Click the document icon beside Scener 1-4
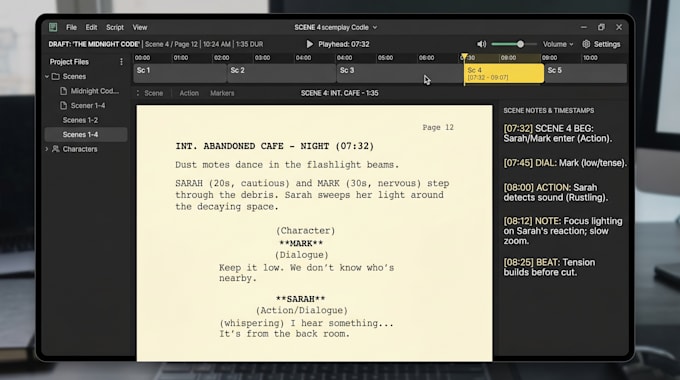The width and height of the screenshot is (680, 380). tap(64, 105)
